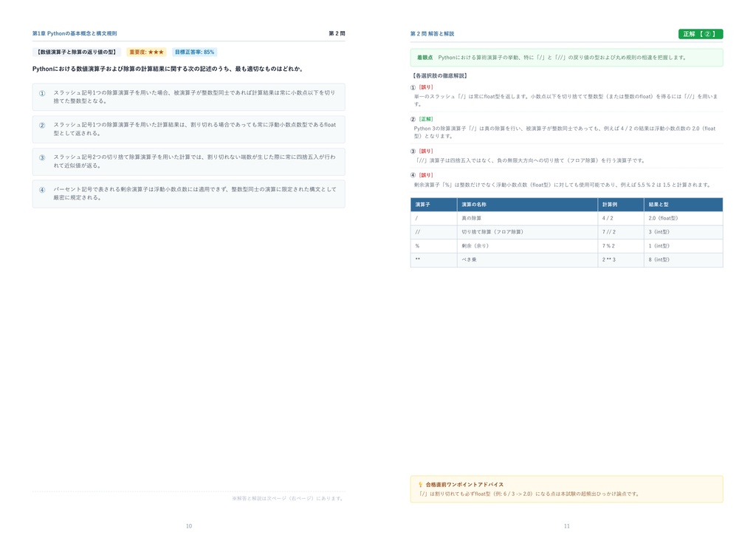756x535 pixels.
Task: Click the explanation text starting 剰余演算子「%」は整数だけでなく
Action: pos(562,185)
